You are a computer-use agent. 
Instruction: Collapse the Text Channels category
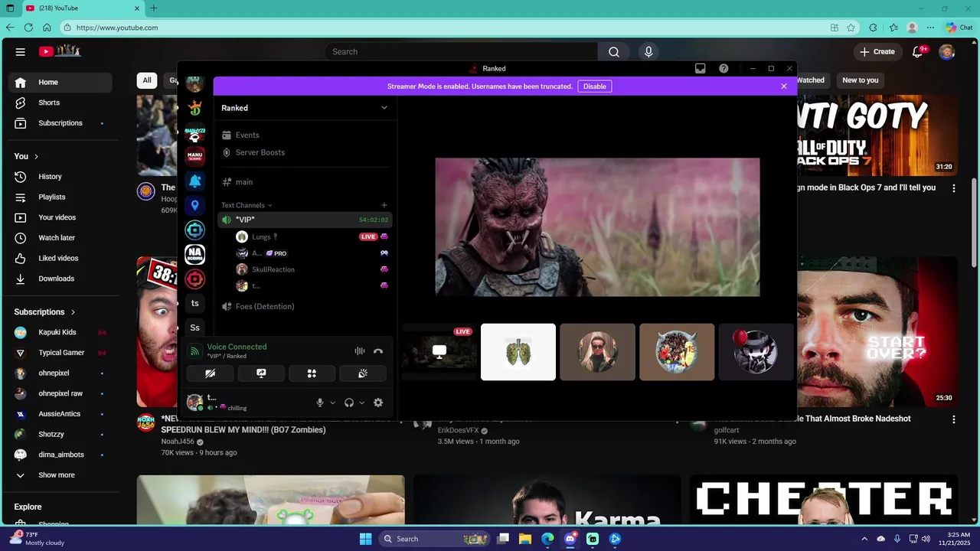tap(247, 205)
